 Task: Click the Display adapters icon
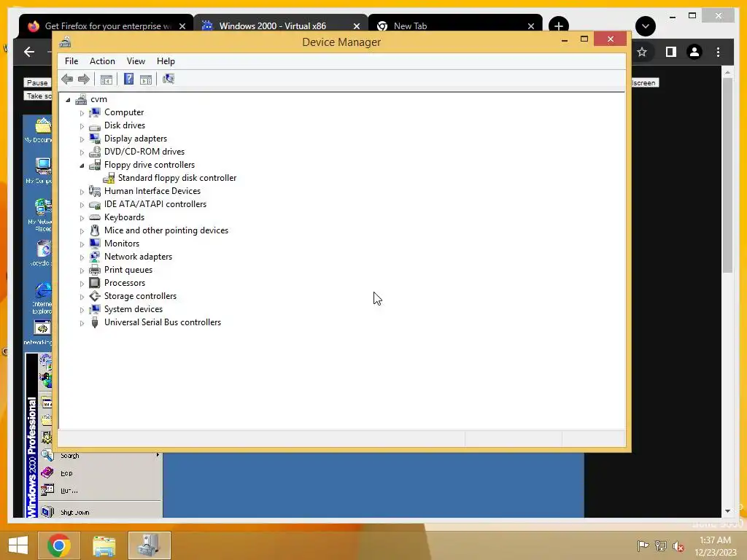95,139
